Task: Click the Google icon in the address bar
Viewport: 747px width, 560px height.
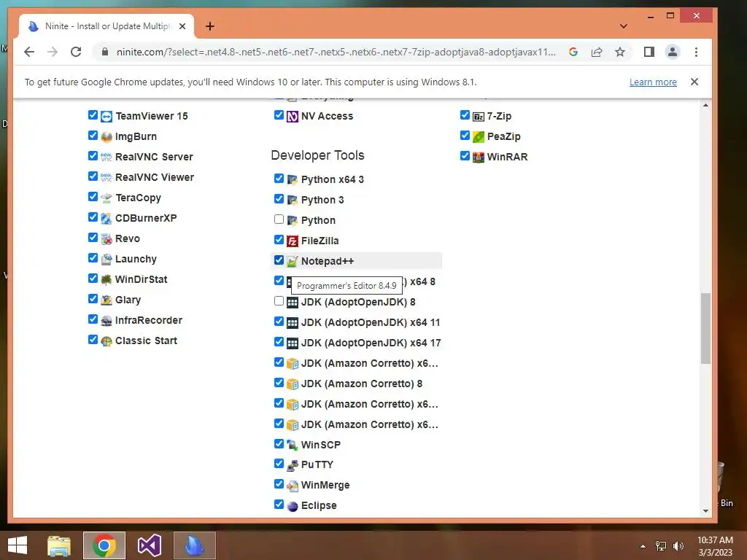Action: (573, 52)
